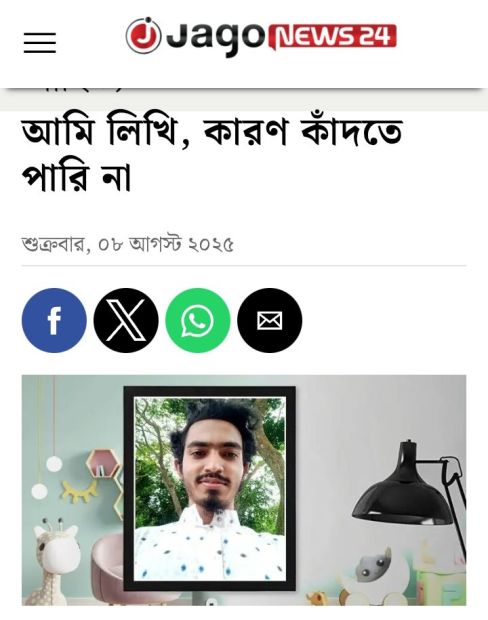Image resolution: width=488 pixels, height=620 pixels.
Task: Click the headline's second line 'পারি না'
Action: (x=76, y=178)
